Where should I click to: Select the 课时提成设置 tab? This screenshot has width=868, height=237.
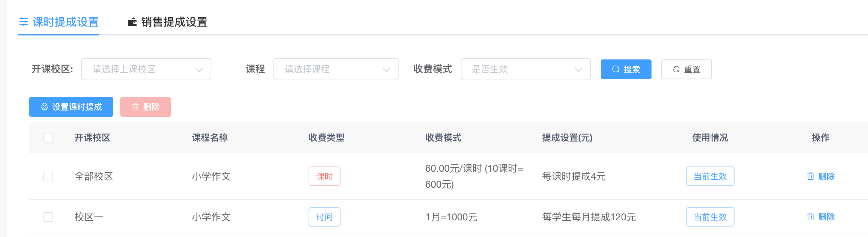pyautogui.click(x=59, y=22)
